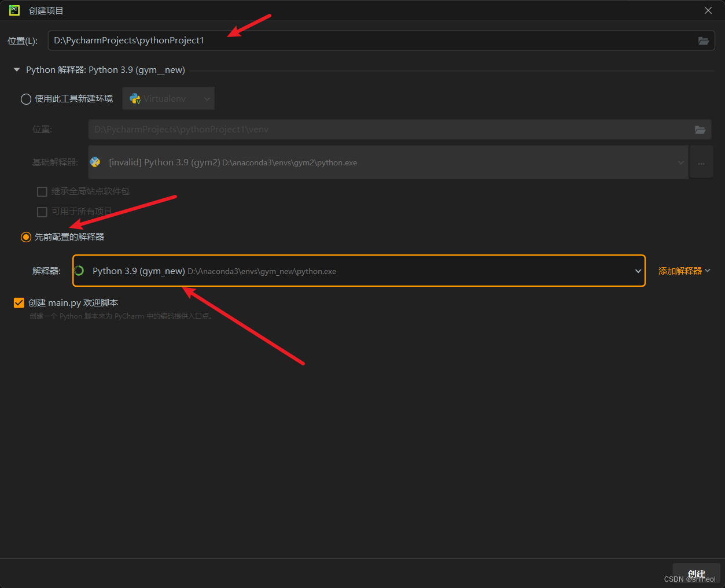Open the Python 3.9 (gym_new) interpreter dropdown

359,271
